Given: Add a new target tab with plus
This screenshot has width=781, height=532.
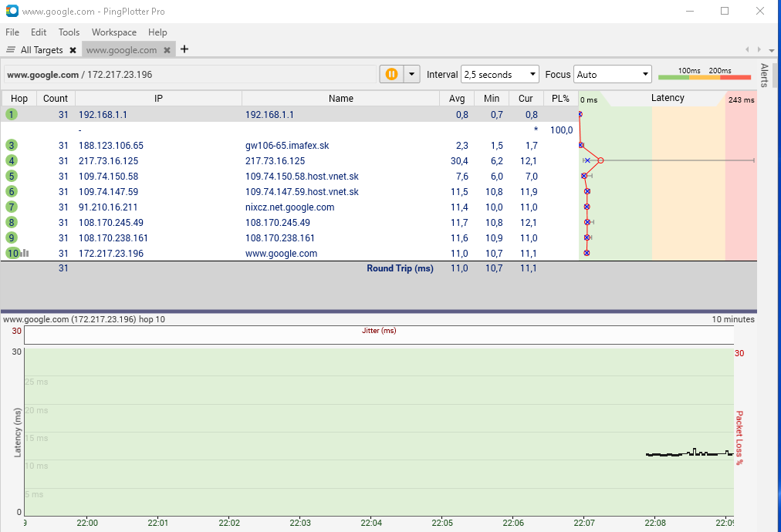Looking at the screenshot, I should click(184, 49).
